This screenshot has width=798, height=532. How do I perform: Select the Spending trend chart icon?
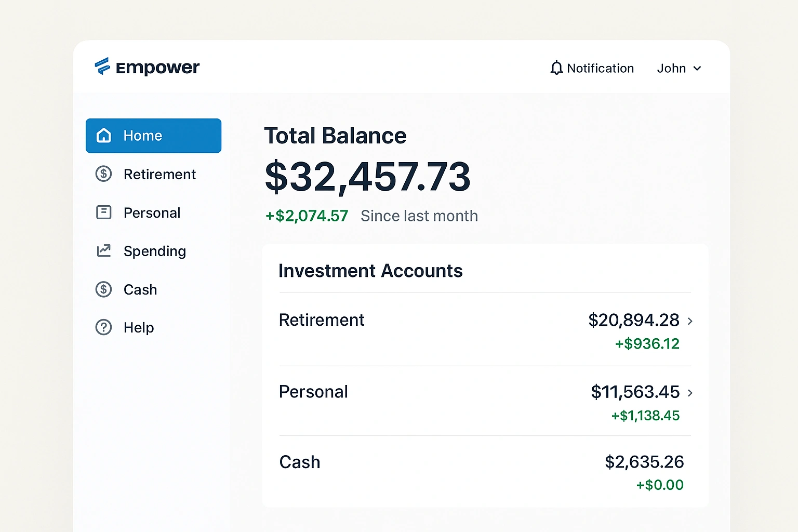coord(104,251)
